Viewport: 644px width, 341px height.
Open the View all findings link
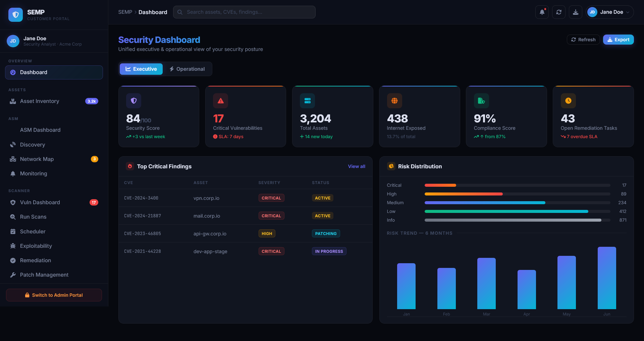[357, 166]
